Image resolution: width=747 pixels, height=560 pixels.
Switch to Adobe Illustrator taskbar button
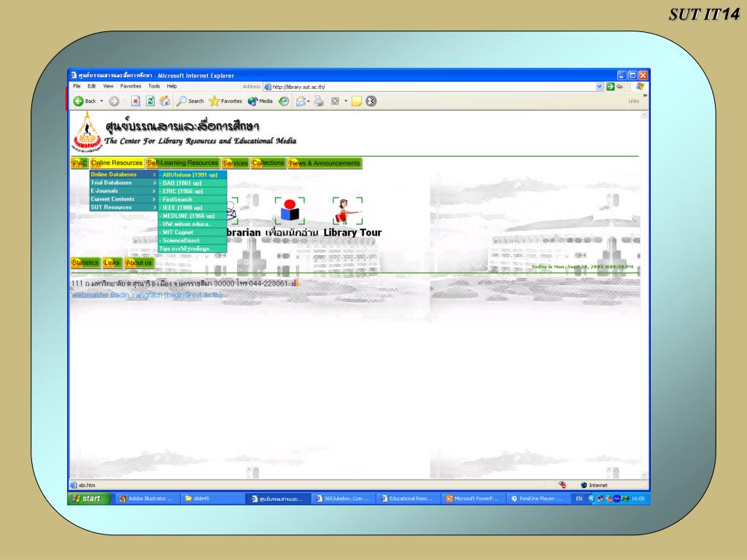[147, 499]
